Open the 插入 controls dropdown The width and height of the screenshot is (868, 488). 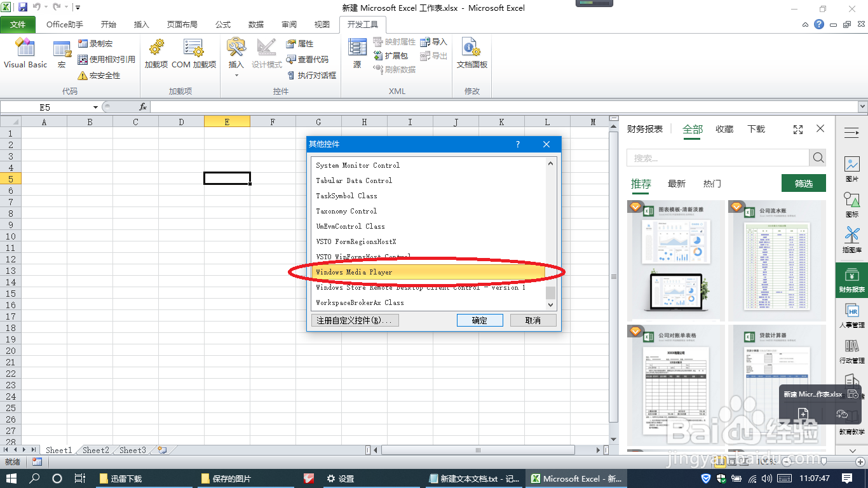(x=236, y=57)
